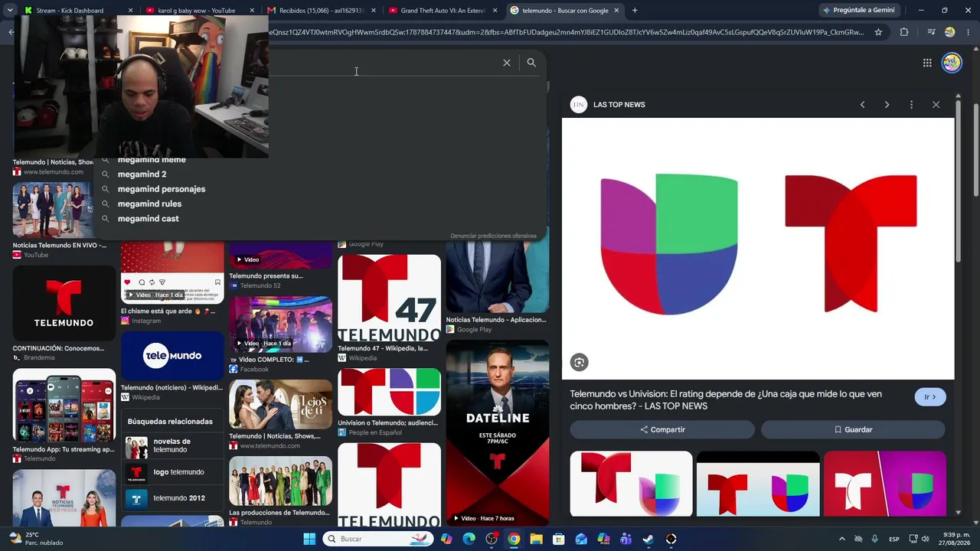Close the Grand Theft Auto VI tab
The width and height of the screenshot is (980, 551).
(x=495, y=11)
